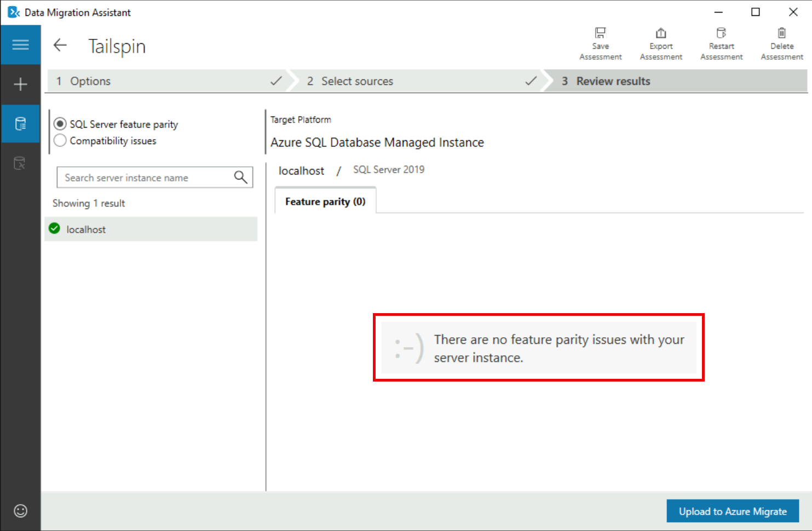Click Export Assessment icon
812x531 pixels.
pyautogui.click(x=661, y=33)
